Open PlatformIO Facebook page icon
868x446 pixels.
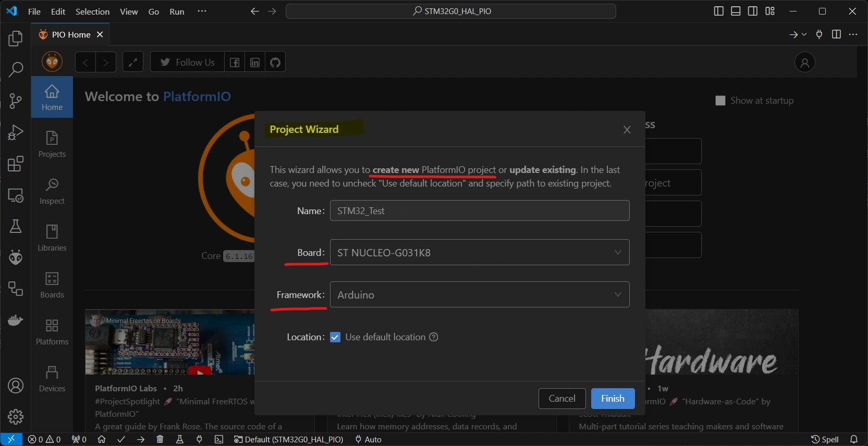point(235,62)
